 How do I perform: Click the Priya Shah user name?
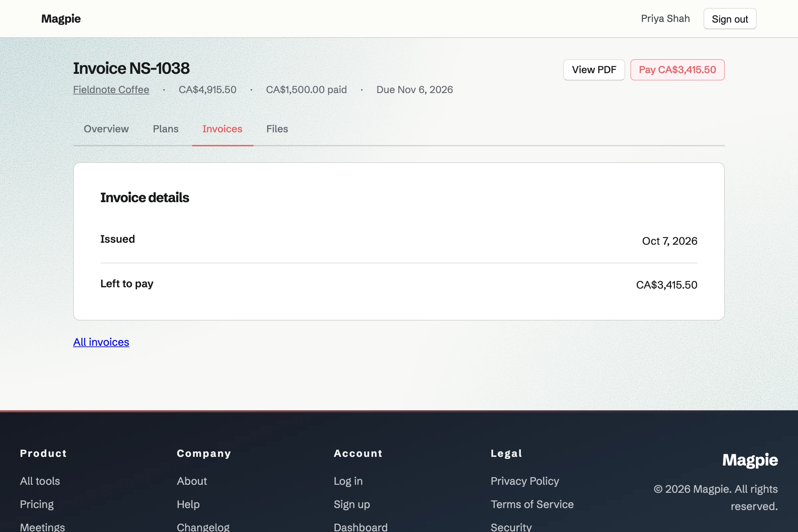pyautogui.click(x=665, y=19)
